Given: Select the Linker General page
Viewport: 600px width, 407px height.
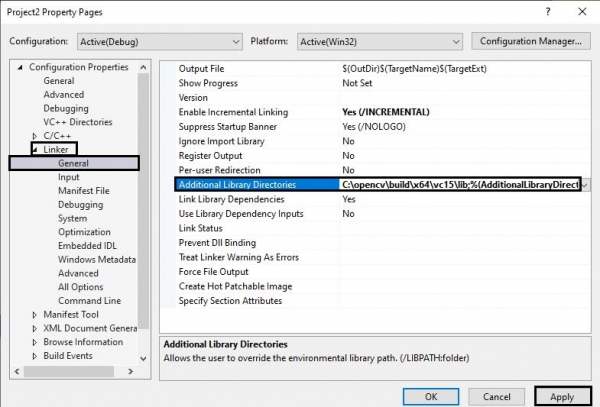Looking at the screenshot, I should [x=73, y=163].
